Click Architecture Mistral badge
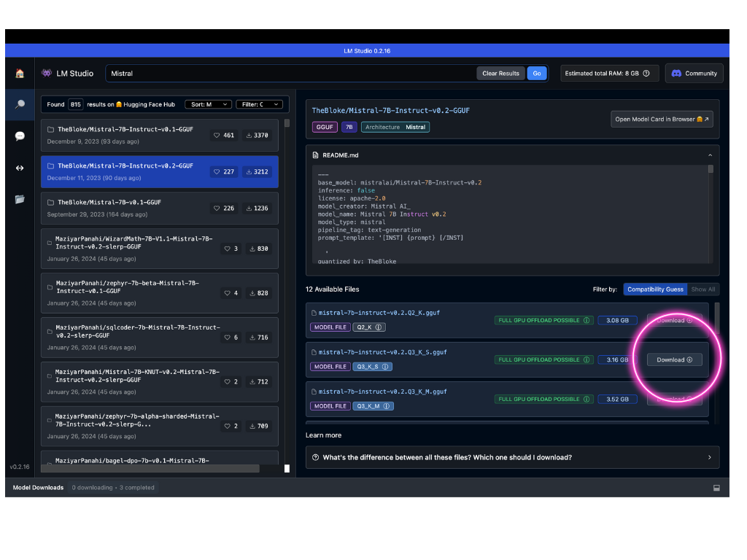Screen dimensions: 747x560 click(x=395, y=127)
